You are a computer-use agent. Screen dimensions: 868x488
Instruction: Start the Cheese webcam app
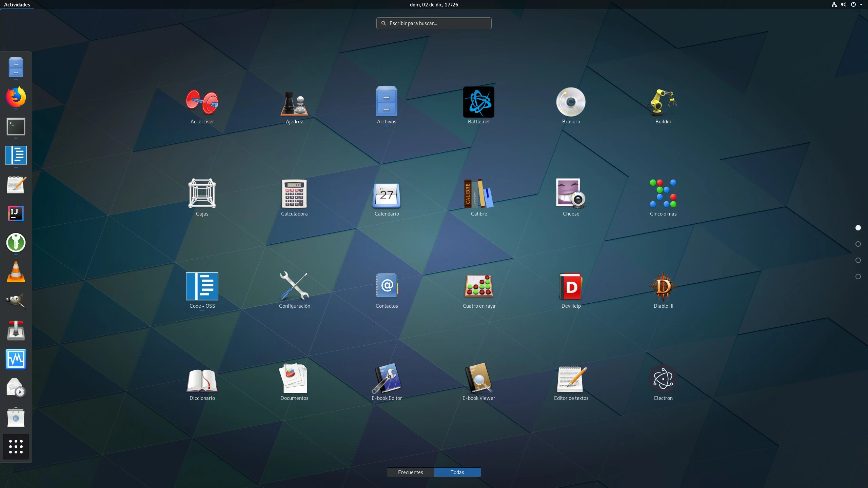coord(571,194)
